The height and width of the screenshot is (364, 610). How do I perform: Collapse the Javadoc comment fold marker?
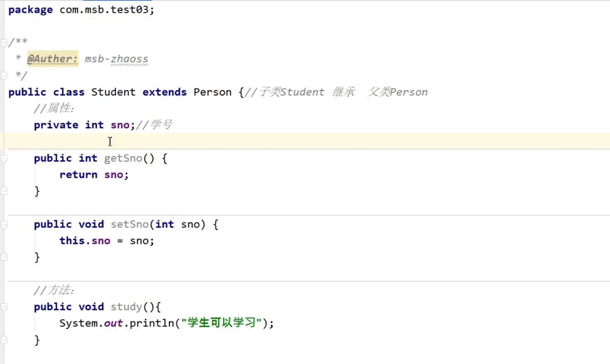click(4, 43)
